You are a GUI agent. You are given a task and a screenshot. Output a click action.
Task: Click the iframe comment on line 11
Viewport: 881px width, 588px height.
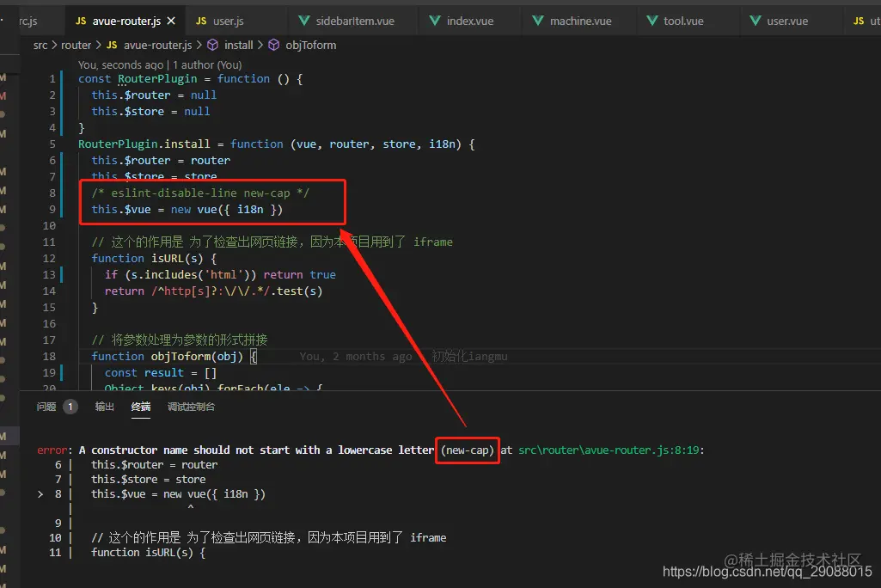(x=272, y=242)
